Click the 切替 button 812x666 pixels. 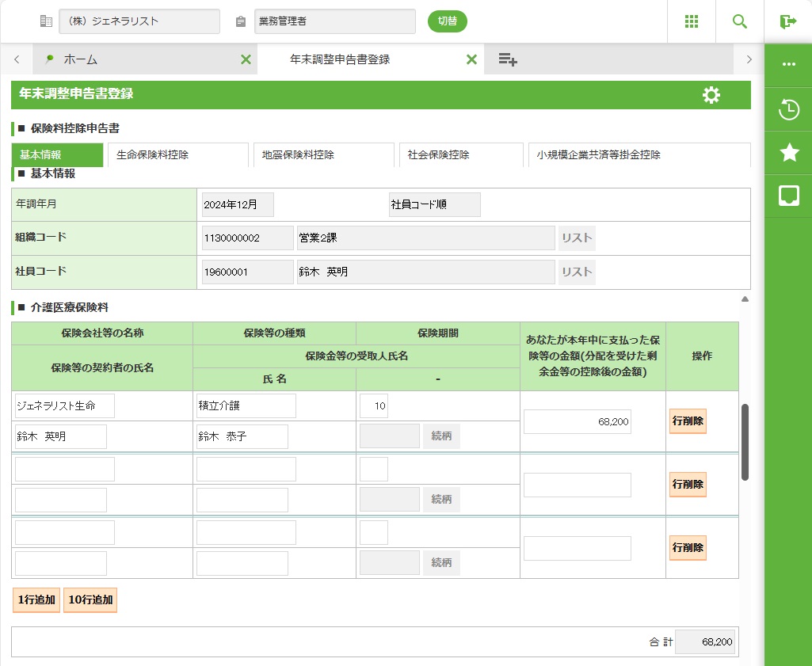tap(448, 21)
